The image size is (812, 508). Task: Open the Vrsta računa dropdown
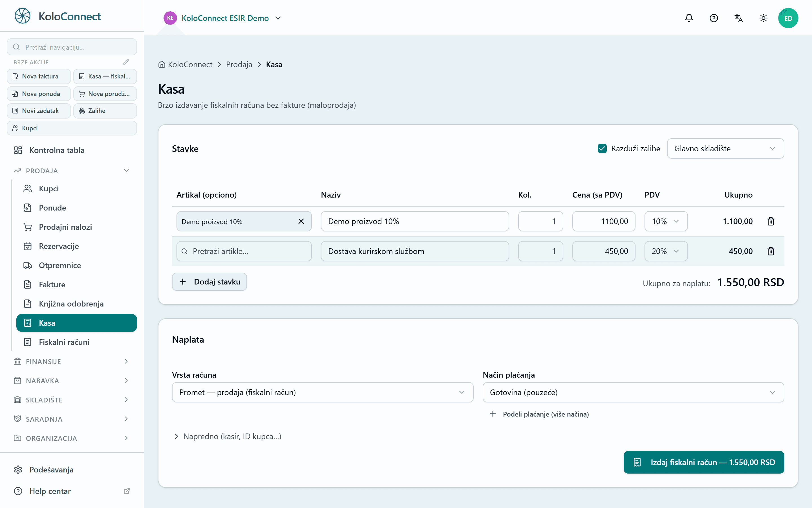coord(323,392)
